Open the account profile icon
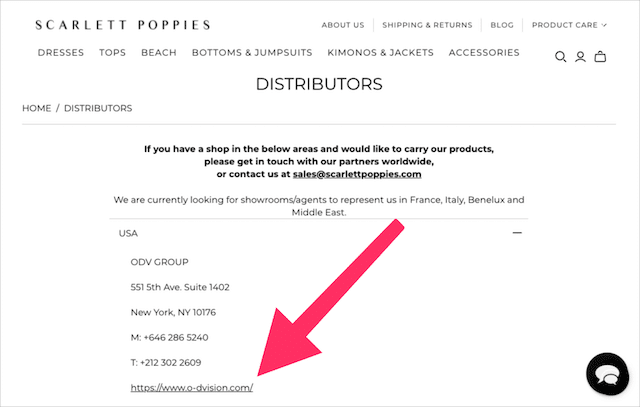640x407 pixels. point(580,57)
